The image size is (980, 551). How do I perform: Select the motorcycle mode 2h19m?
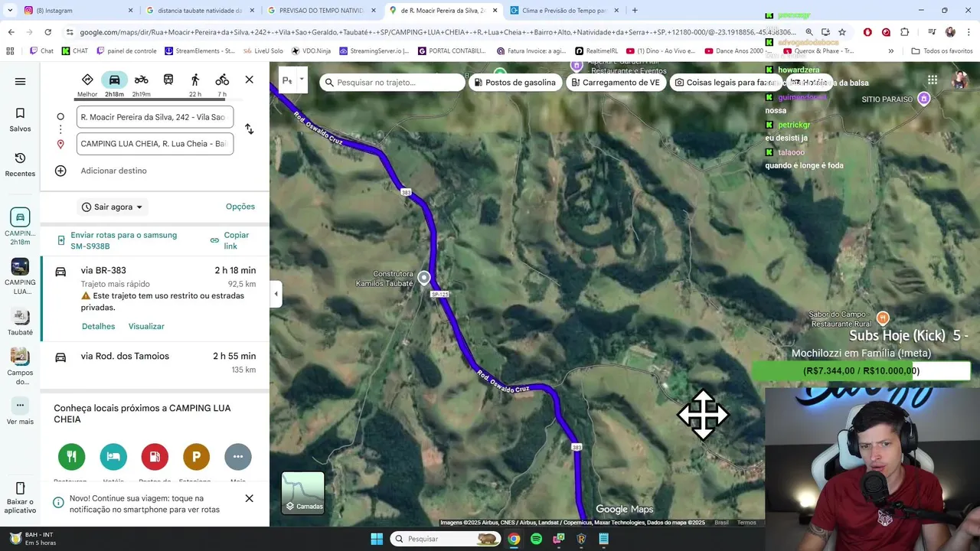[141, 85]
